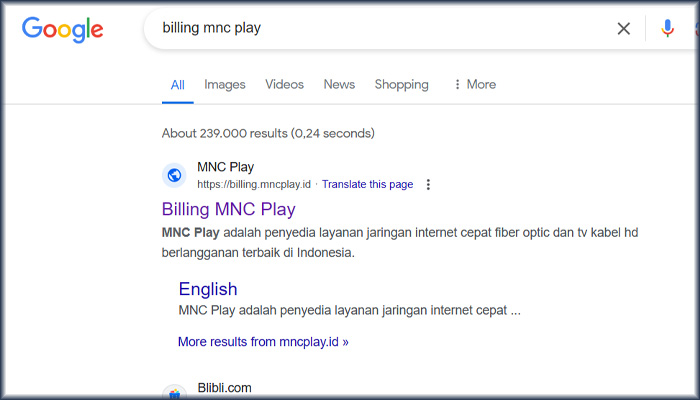Click the About 239.000 results text
Viewport: 700px width, 400px height.
[268, 133]
